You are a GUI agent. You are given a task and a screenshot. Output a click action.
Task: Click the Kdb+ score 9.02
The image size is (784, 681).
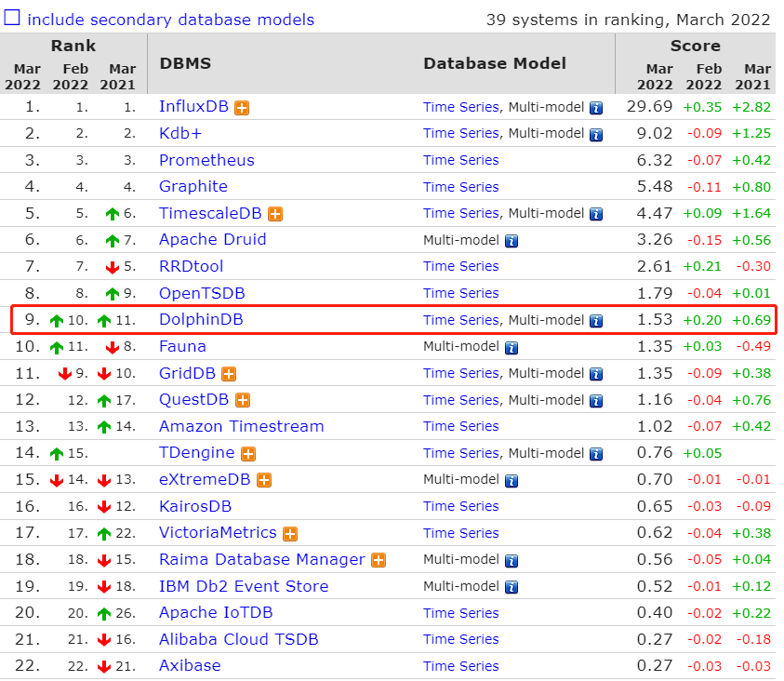pos(655,133)
